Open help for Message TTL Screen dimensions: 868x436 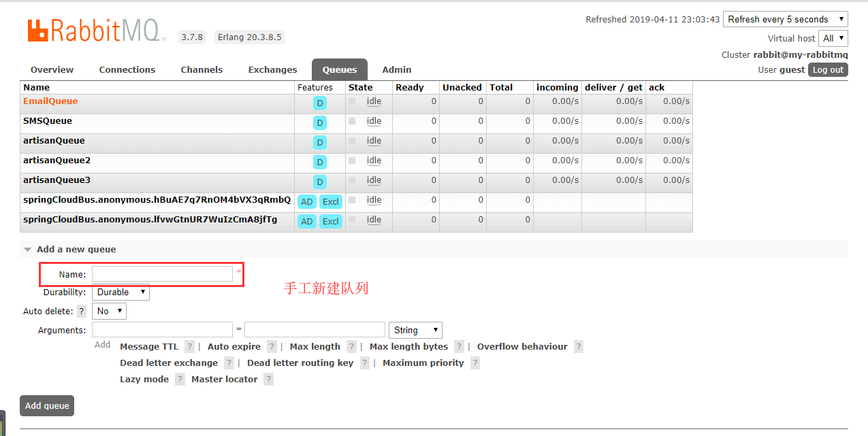click(x=190, y=347)
